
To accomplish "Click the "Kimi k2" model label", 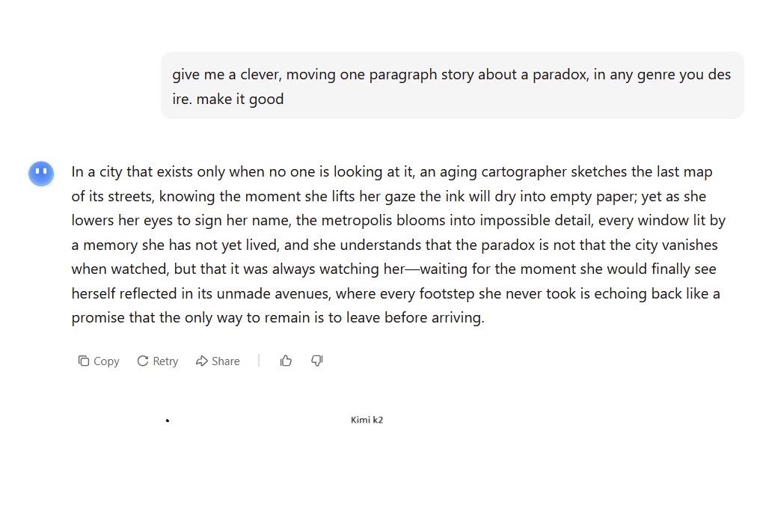I will (x=367, y=420).
